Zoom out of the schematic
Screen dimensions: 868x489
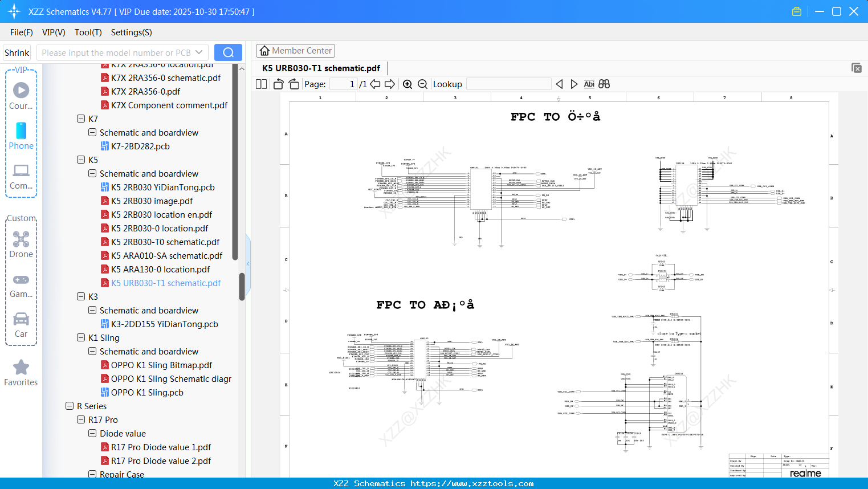[x=422, y=84]
